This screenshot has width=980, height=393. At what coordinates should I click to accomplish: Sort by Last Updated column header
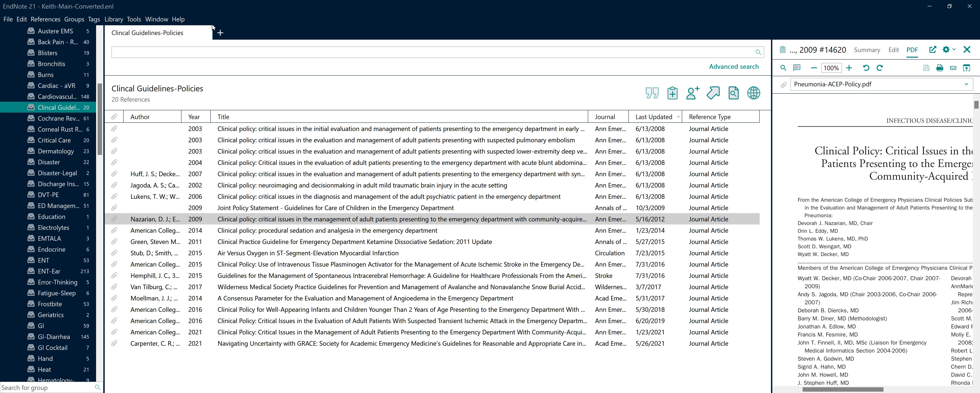click(x=654, y=117)
